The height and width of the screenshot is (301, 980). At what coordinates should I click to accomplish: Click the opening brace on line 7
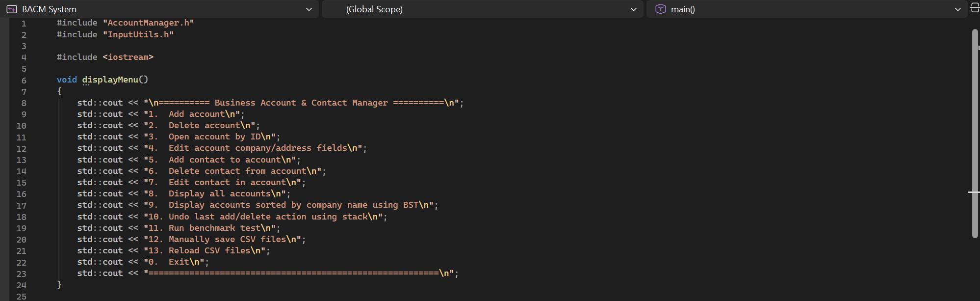(59, 91)
